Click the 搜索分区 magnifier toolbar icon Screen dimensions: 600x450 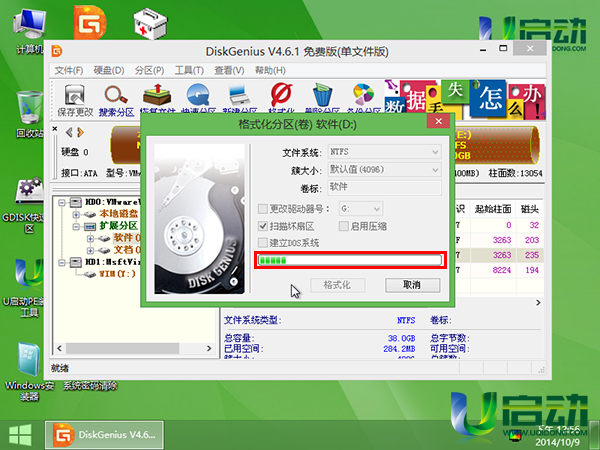click(x=116, y=100)
